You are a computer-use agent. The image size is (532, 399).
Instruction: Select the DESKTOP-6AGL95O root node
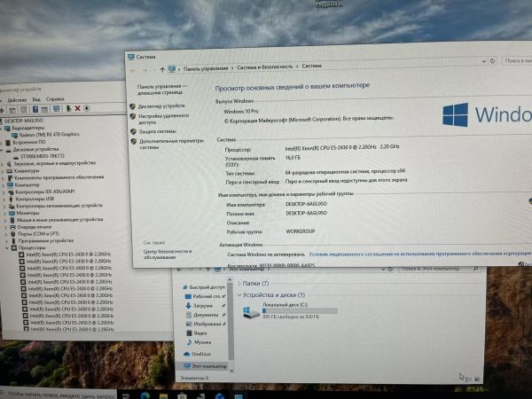[x=24, y=121]
